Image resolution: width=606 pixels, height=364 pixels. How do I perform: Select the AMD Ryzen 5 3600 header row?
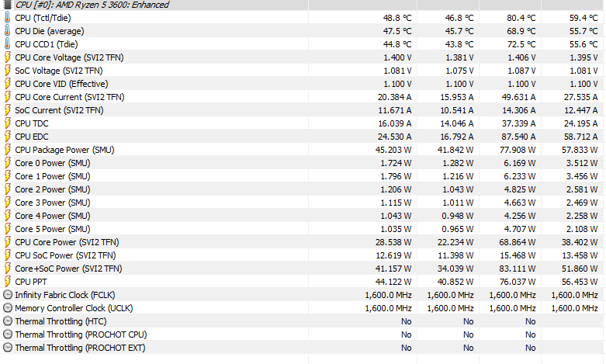303,5
